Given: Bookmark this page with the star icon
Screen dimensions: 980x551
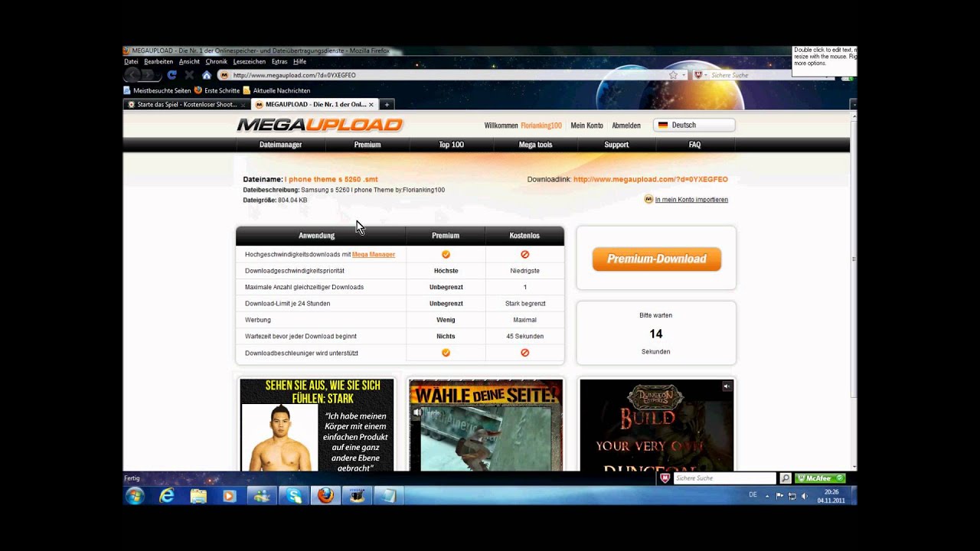Looking at the screenshot, I should (673, 75).
